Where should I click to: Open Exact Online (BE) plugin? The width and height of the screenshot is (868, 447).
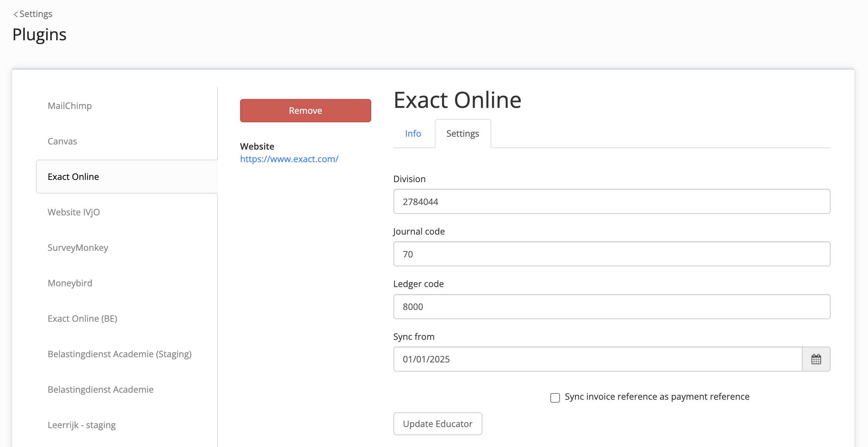(82, 318)
